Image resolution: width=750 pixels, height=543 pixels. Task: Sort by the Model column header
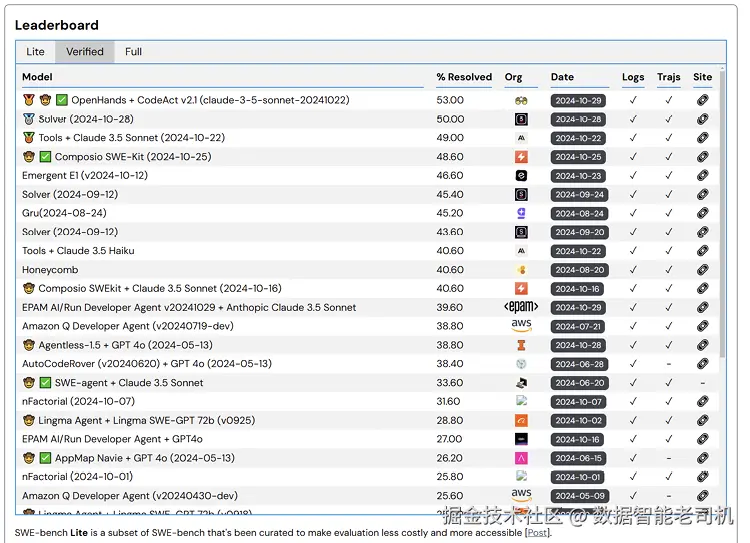pyautogui.click(x=37, y=77)
